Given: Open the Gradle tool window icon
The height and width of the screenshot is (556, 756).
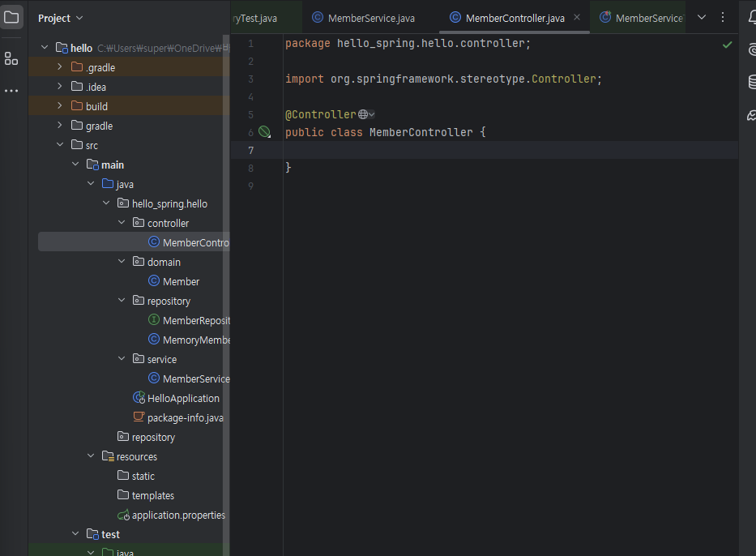Looking at the screenshot, I should 752,115.
